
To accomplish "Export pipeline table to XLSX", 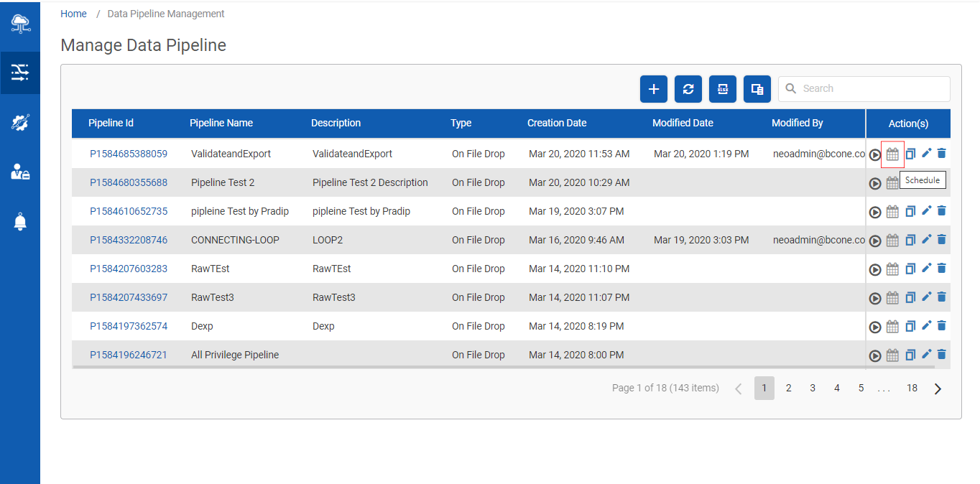I will pos(723,89).
